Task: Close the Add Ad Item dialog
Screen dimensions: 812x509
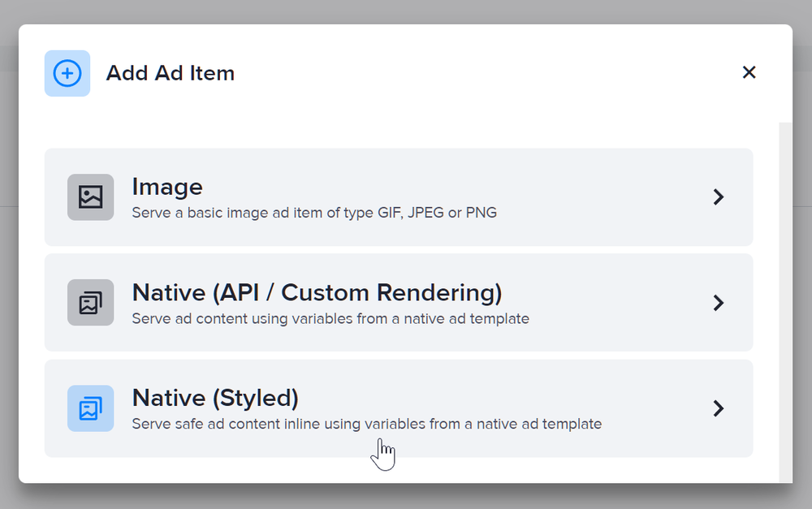Action: [749, 72]
